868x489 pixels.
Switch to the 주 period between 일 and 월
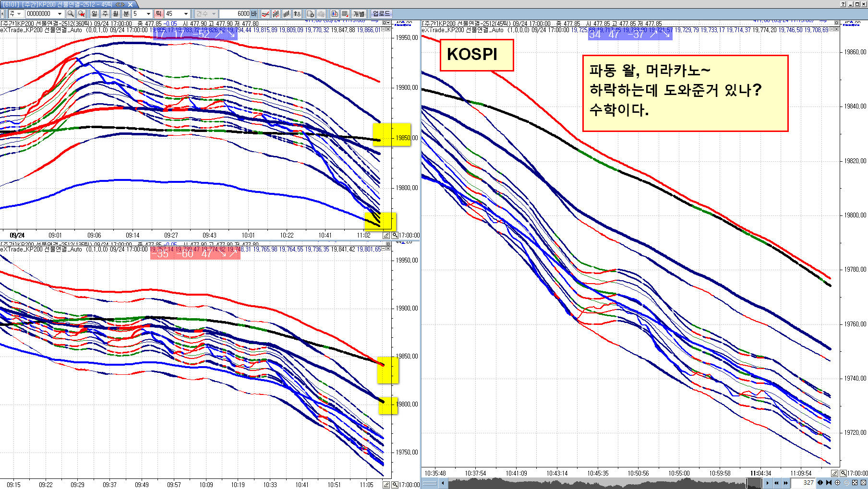pyautogui.click(x=105, y=14)
